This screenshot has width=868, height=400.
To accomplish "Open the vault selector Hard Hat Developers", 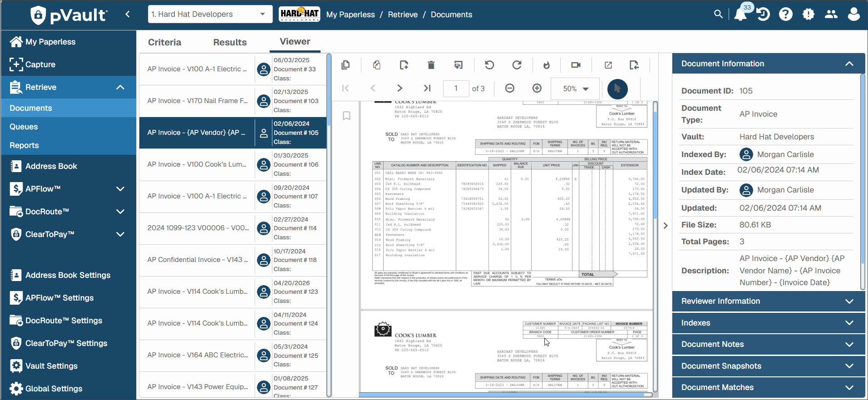I will pos(210,14).
